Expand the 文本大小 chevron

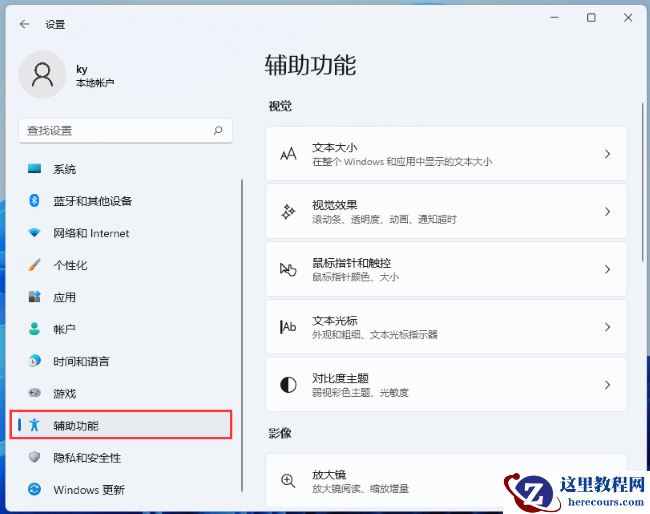click(607, 154)
